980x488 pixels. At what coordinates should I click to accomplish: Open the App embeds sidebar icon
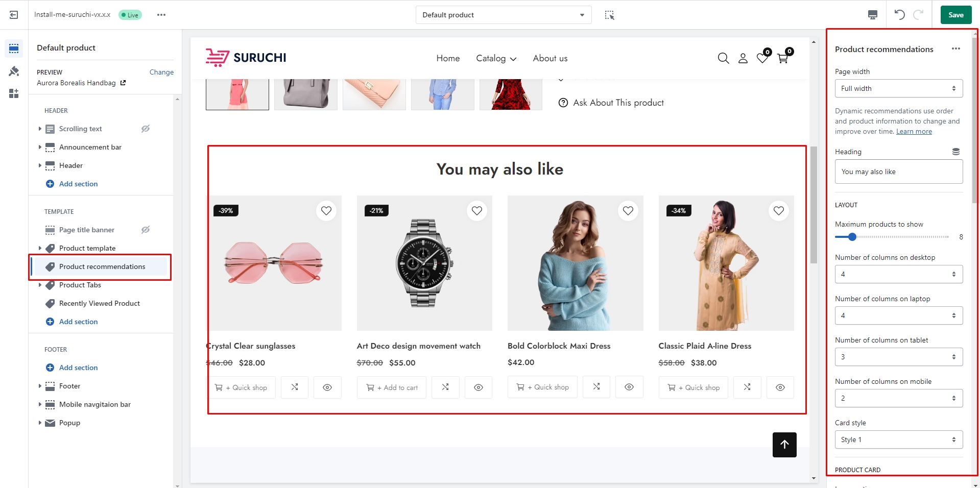[14, 93]
